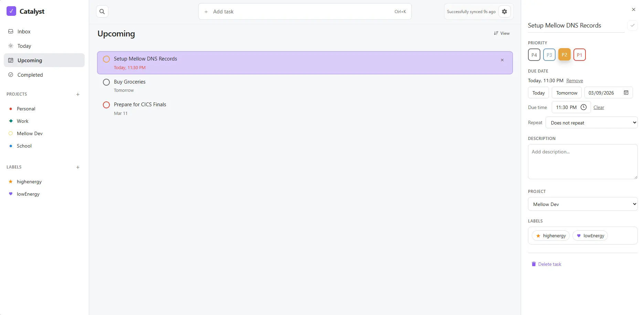Complete the Prepare for CICS Finals task
Screen dimensions: 644x315
[106, 105]
